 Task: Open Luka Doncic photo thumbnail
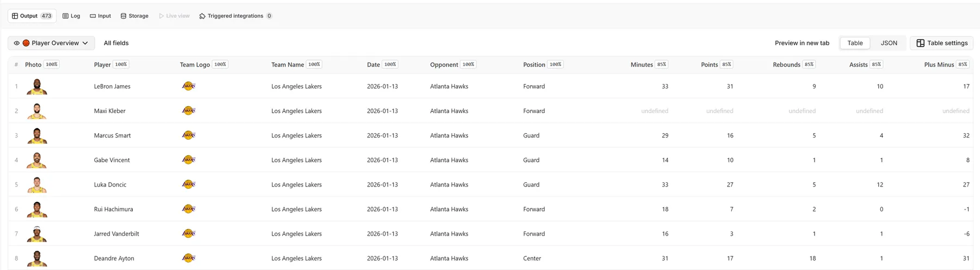[36, 184]
